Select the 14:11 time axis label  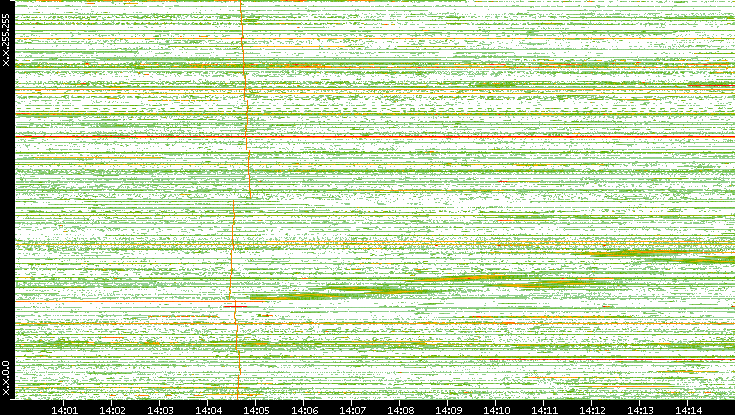pos(544,410)
